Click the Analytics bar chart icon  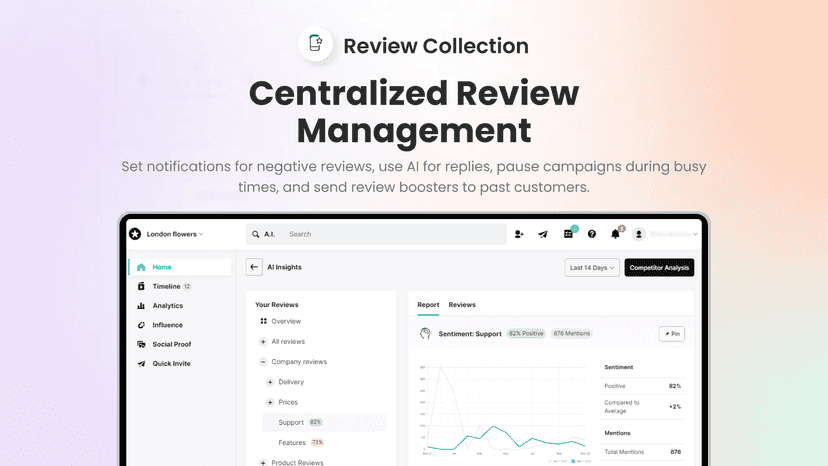(x=141, y=305)
